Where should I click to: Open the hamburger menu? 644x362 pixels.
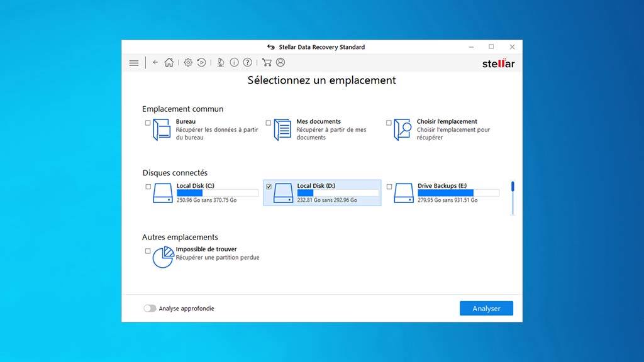(x=134, y=63)
